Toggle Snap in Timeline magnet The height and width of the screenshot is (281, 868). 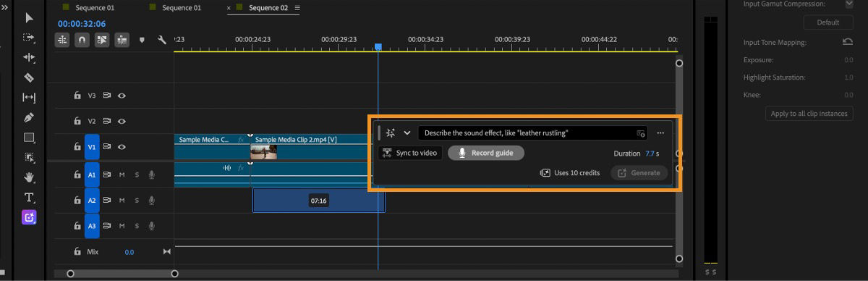click(82, 41)
